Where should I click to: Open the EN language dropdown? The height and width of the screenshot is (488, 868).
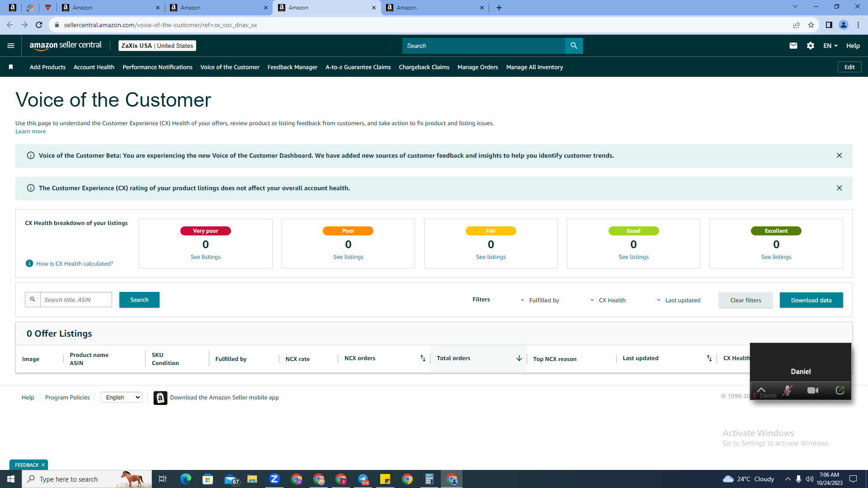[x=830, y=46]
